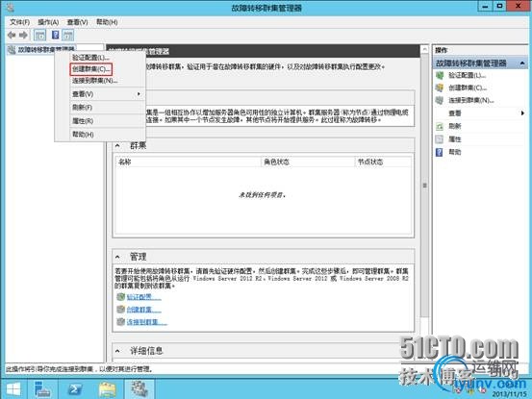Open the blue Help toolbar icon
Image resolution: width=532 pixels, height=399 pixels.
(55, 35)
